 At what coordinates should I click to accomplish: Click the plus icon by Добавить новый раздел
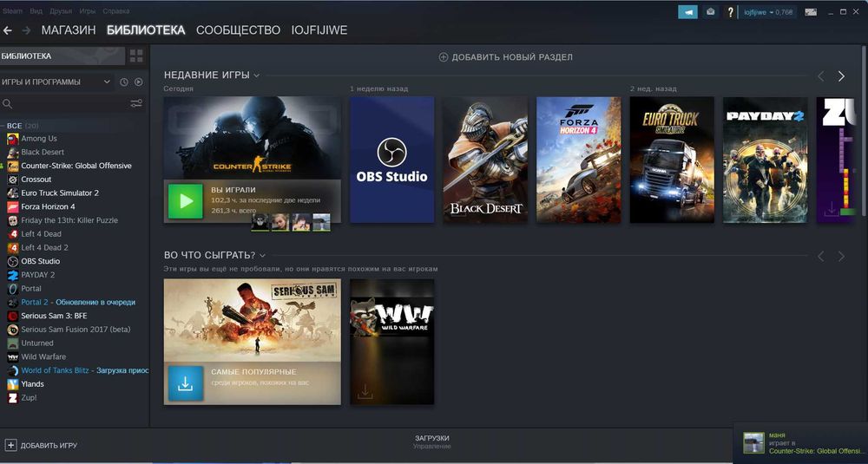[443, 57]
